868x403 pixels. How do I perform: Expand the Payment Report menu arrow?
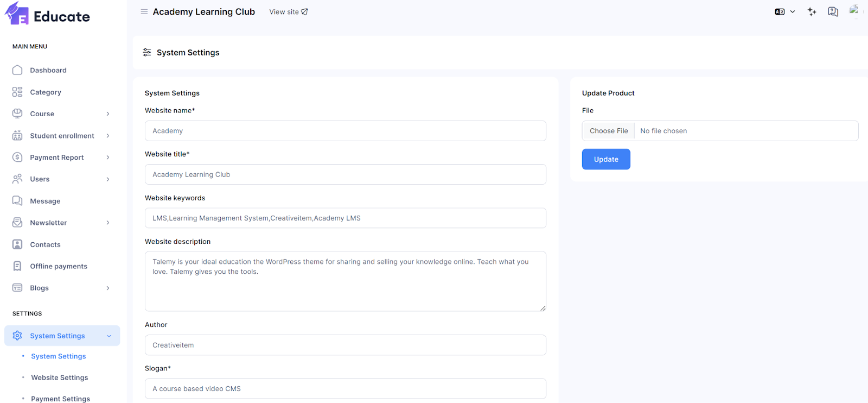tap(108, 158)
